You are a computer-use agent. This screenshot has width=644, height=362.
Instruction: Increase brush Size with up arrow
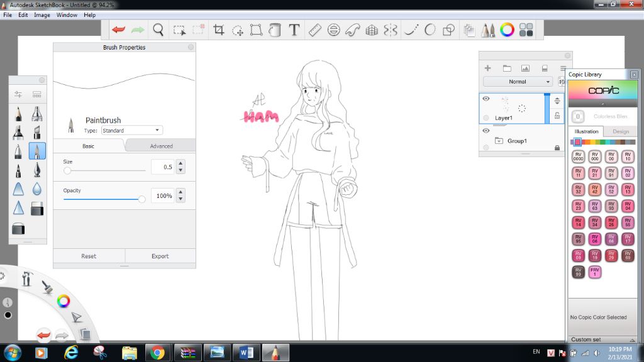[180, 163]
